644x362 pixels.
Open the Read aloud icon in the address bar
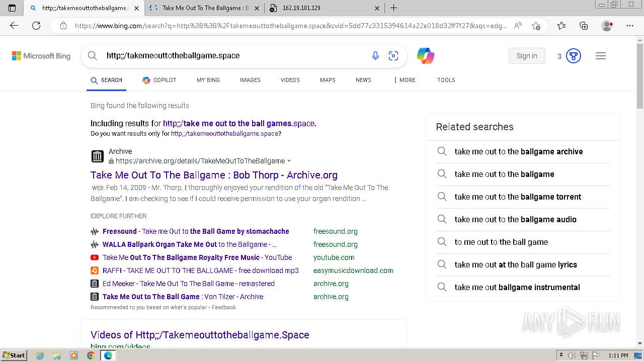518,26
